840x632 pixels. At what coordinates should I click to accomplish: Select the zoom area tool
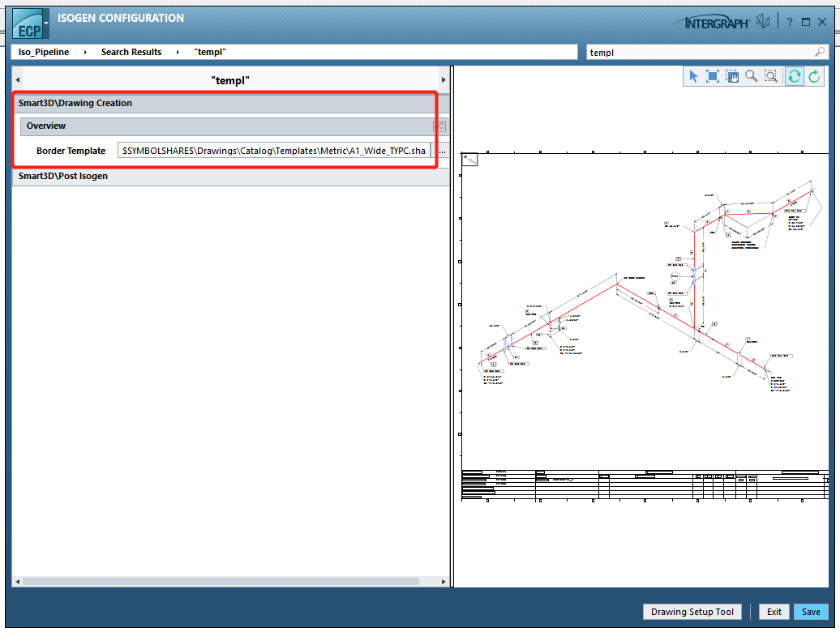pos(771,76)
